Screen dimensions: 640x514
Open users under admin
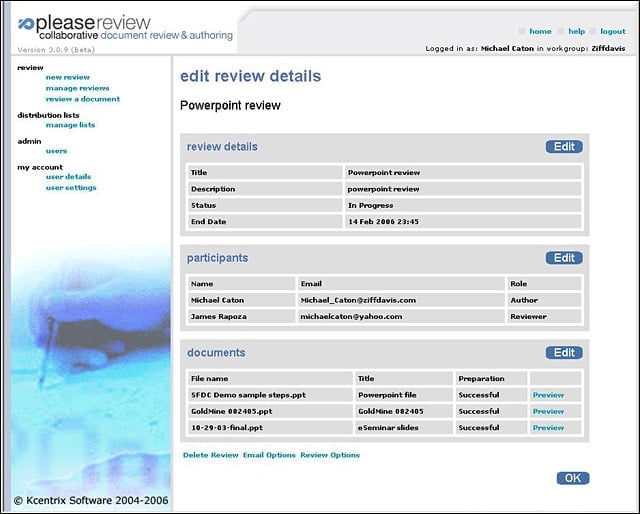(56, 151)
